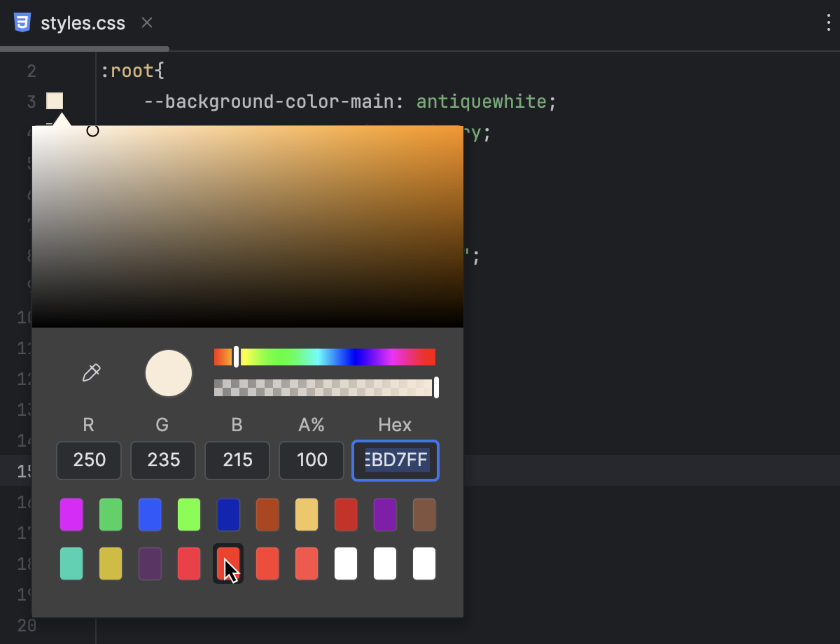Viewport: 840px width, 644px height.
Task: Select the tan preset swatch in the top row
Action: coord(307,514)
